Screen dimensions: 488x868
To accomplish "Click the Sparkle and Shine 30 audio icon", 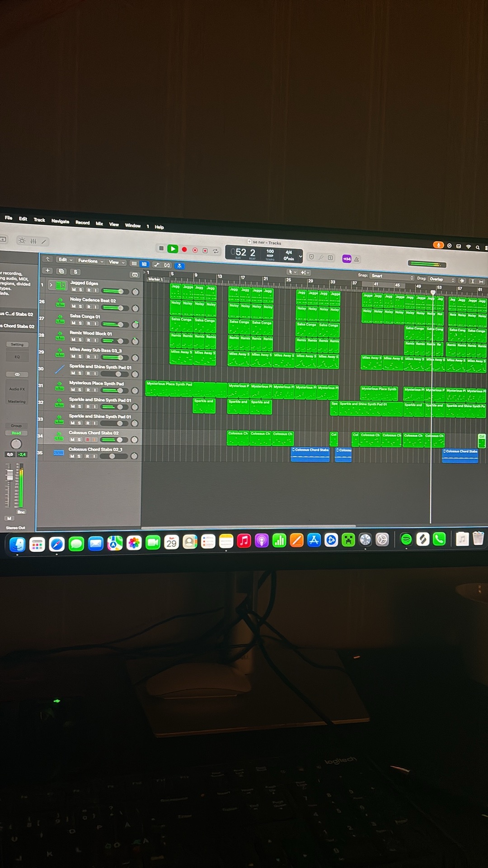I will click(60, 369).
